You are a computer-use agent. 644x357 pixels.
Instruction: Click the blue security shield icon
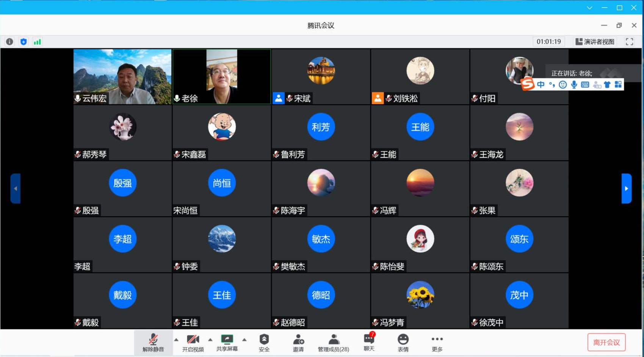coord(24,42)
